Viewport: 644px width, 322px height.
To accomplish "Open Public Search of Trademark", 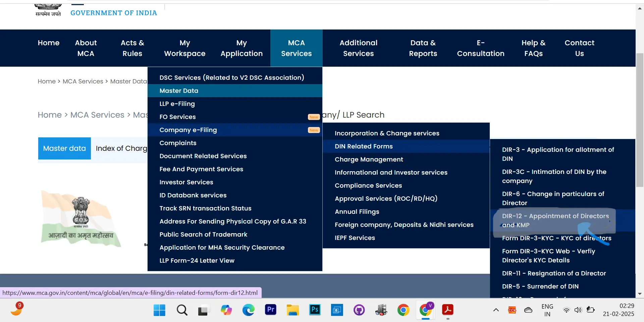I will pos(235,234).
